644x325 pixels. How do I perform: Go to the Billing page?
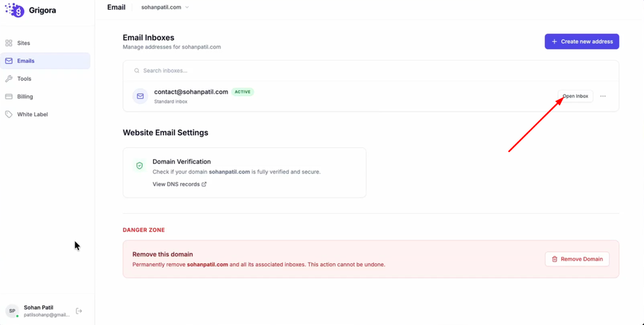25,97
